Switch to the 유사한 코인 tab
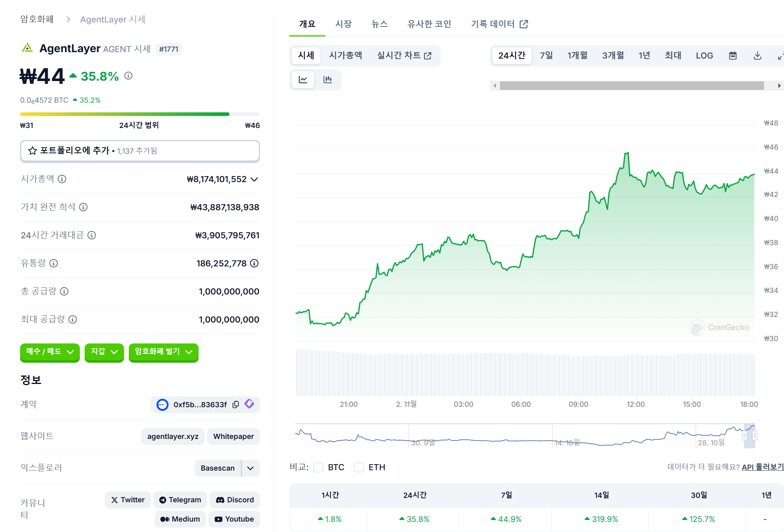The height and width of the screenshot is (532, 784). click(x=429, y=24)
